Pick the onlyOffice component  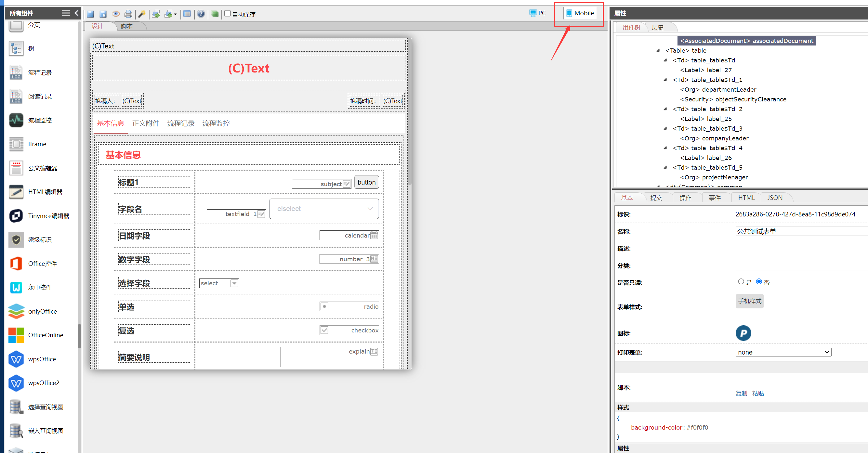(x=16, y=311)
